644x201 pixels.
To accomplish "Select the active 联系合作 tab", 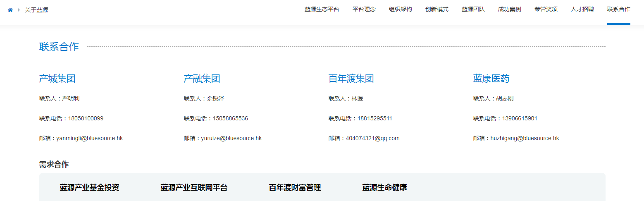I will click(618, 10).
